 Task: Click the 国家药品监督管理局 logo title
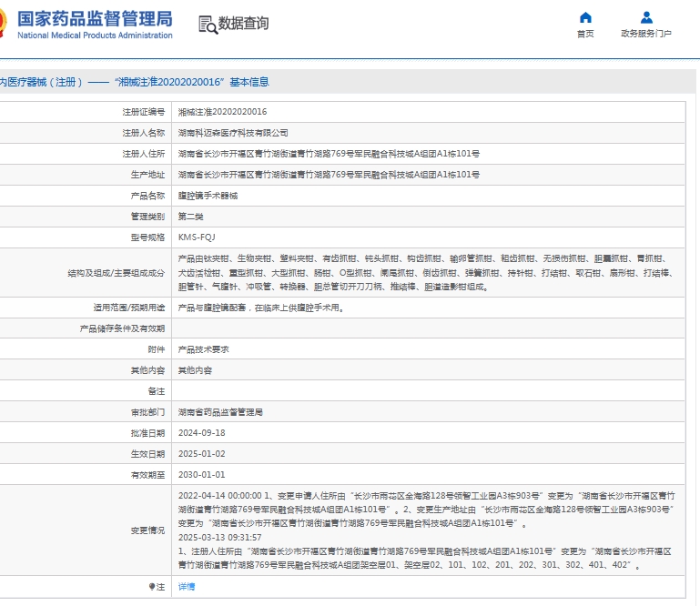[x=95, y=19]
